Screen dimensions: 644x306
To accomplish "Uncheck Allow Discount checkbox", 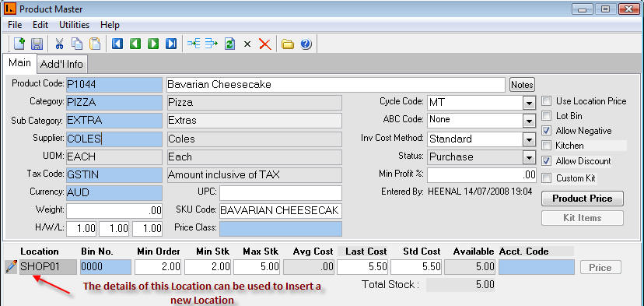I will pos(546,161).
